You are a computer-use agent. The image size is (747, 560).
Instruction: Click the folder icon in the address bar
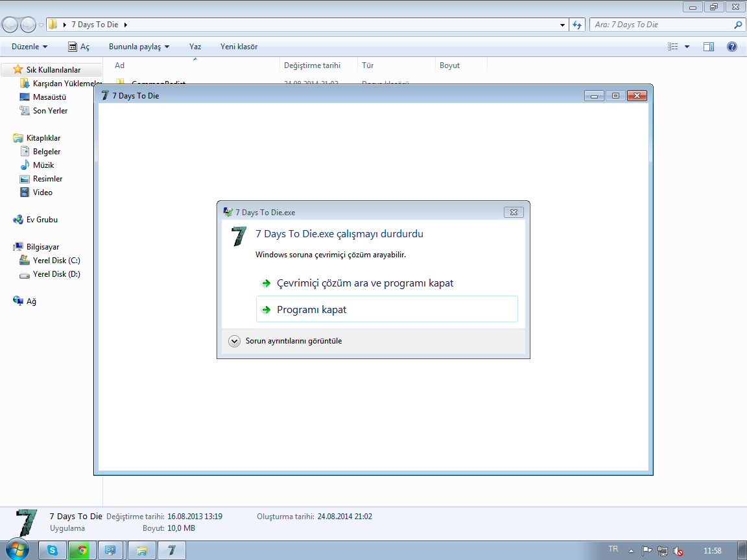tap(53, 24)
